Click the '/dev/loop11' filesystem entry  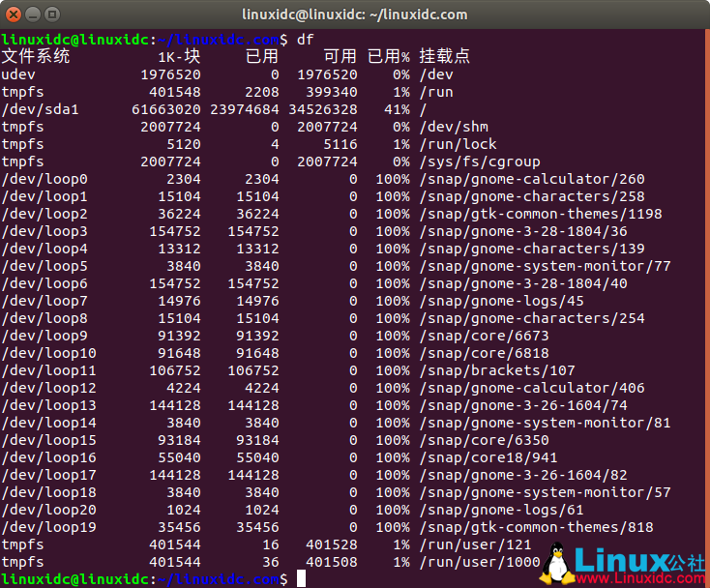[49, 370]
